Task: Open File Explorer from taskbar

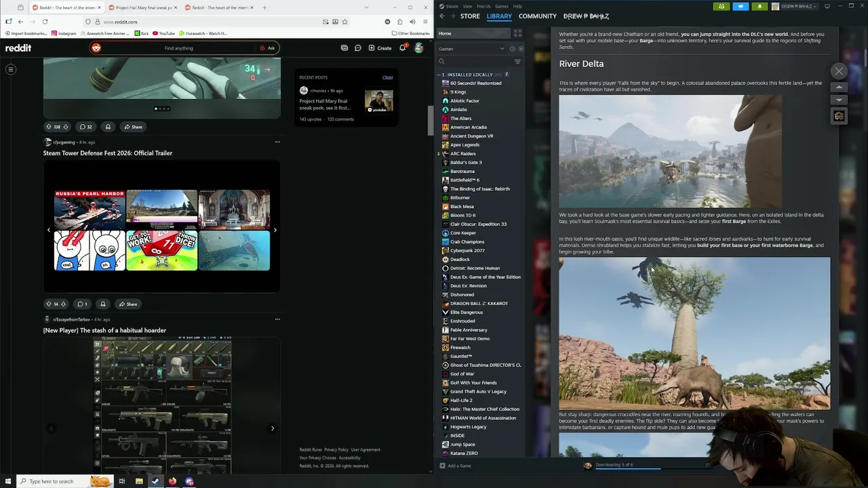Action: pos(138,481)
